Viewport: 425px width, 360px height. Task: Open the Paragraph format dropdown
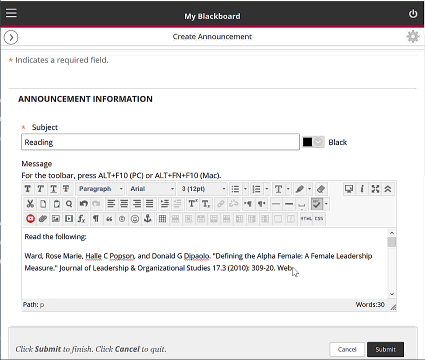pos(100,189)
